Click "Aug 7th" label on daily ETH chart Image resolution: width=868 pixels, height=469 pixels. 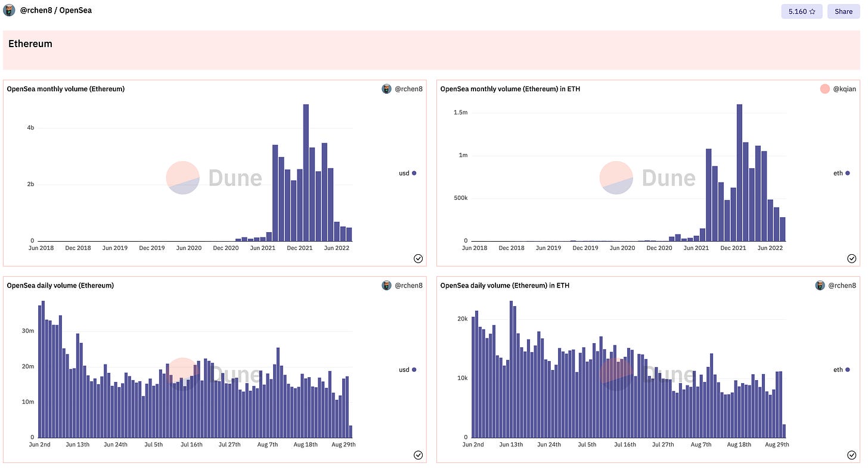click(701, 445)
